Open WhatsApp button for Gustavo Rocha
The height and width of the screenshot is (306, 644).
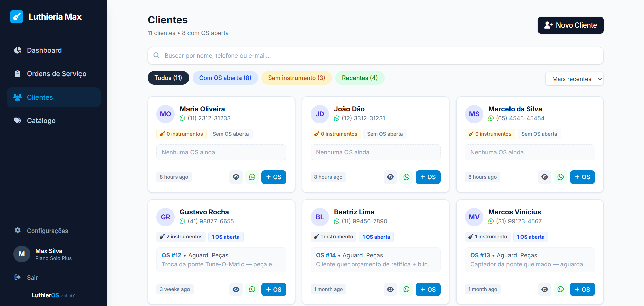(252, 289)
